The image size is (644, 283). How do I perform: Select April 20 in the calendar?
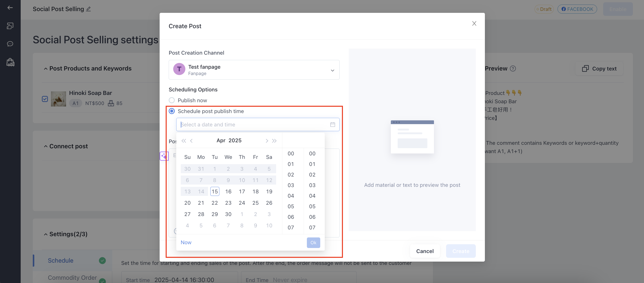187,203
